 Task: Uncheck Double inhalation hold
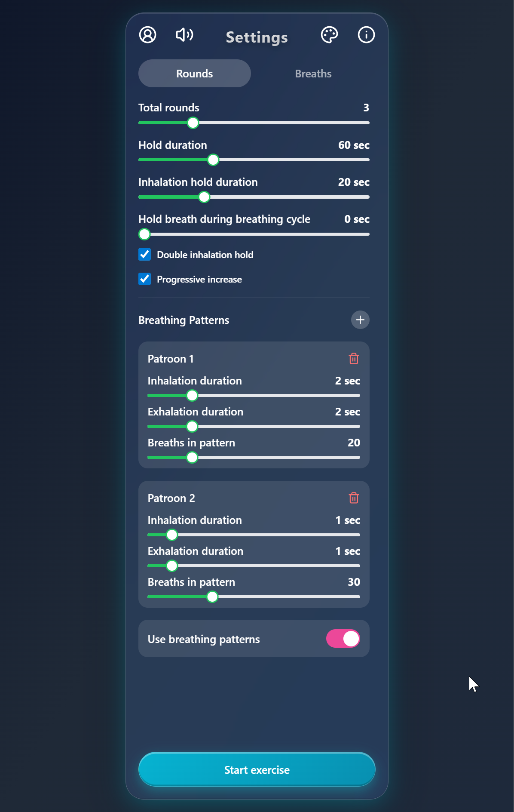click(144, 255)
